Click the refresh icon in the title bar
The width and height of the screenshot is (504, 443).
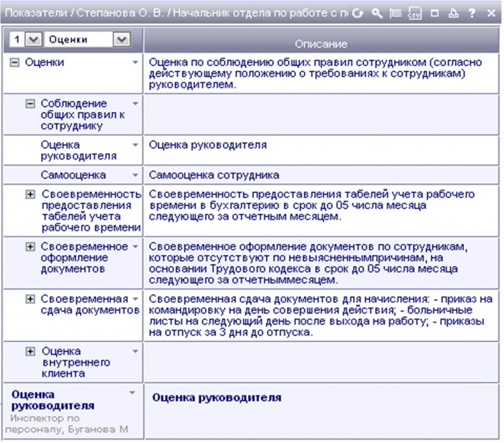tap(358, 13)
